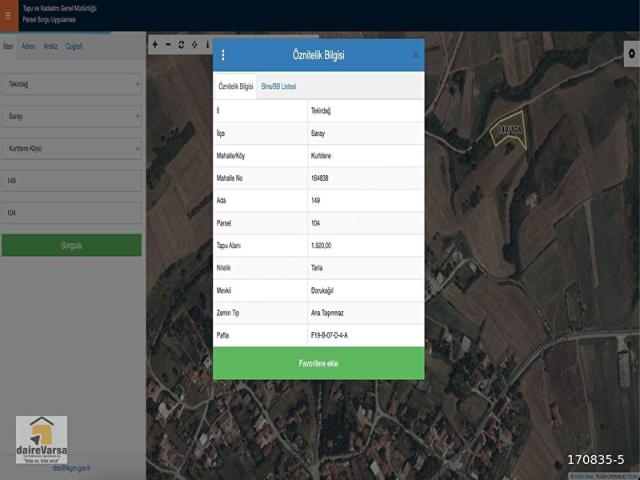Open the Tekirdağ province dropdown
640x480 pixels.
pos(72,84)
